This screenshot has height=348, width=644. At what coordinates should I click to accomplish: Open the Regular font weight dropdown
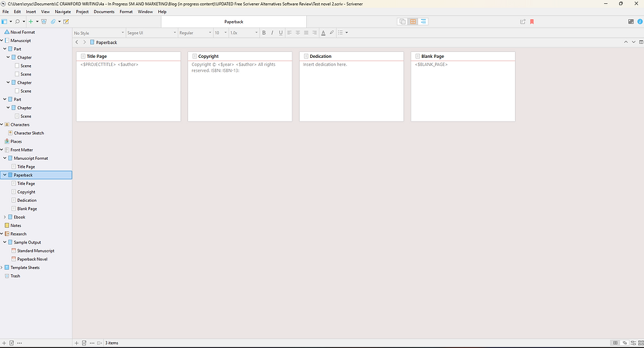click(195, 33)
